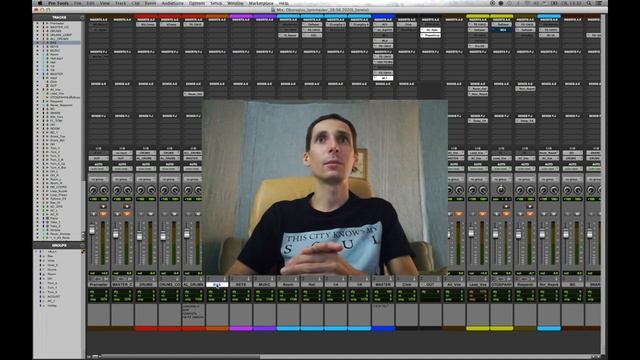This screenshot has width=640, height=360.
Task: Open the Apple menu
Action: (x=40, y=3)
